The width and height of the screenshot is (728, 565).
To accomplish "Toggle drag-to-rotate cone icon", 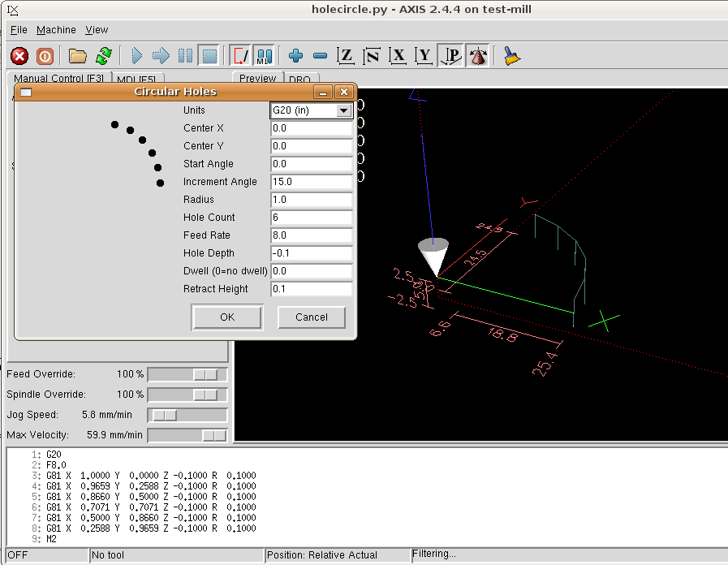I will click(478, 56).
